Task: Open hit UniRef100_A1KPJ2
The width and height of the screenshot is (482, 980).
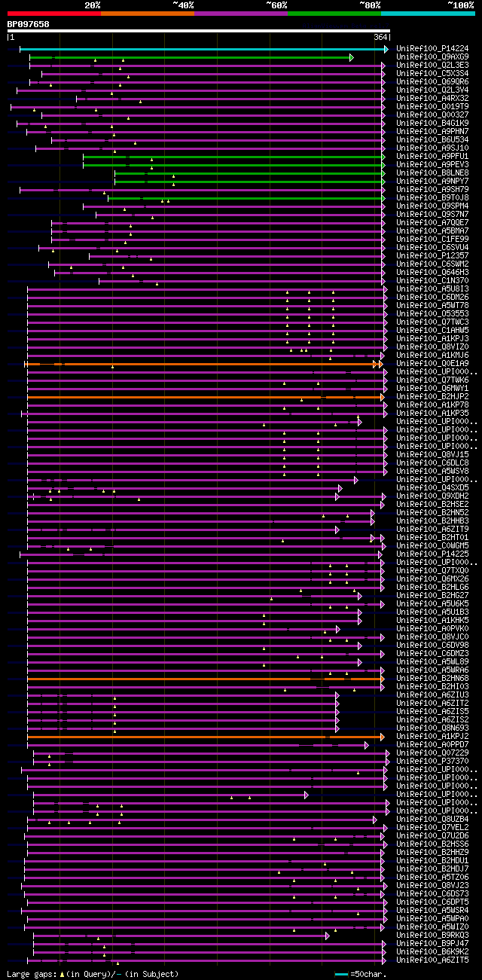Action: click(432, 737)
